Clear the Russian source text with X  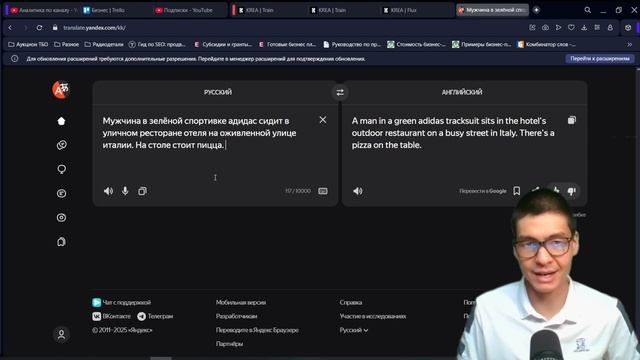[322, 120]
